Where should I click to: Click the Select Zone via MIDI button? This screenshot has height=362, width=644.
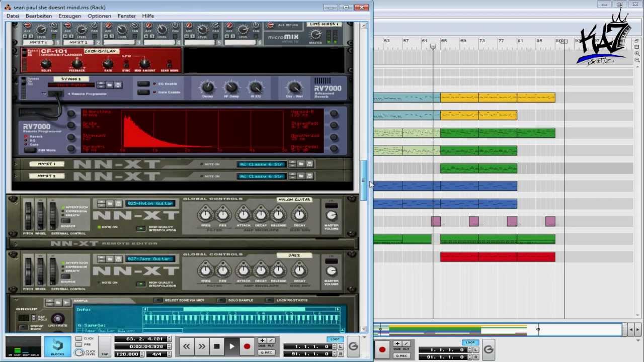(158, 300)
